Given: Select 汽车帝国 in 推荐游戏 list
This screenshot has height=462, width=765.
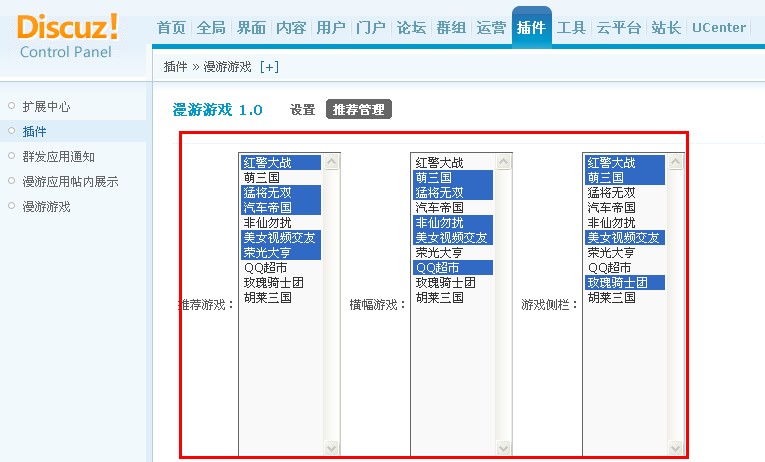Looking at the screenshot, I should click(x=281, y=207).
